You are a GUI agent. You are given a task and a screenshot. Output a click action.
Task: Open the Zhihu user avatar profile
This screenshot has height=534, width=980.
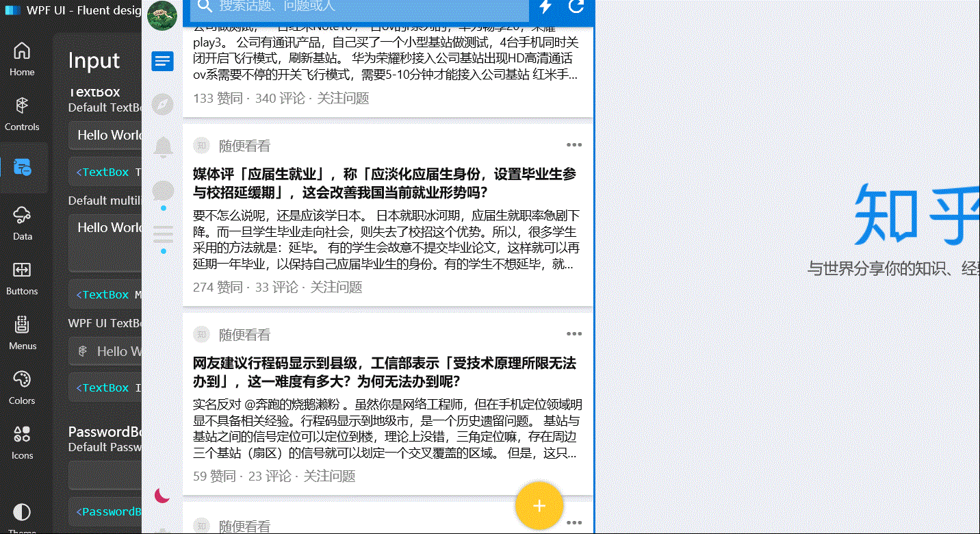[x=162, y=16]
